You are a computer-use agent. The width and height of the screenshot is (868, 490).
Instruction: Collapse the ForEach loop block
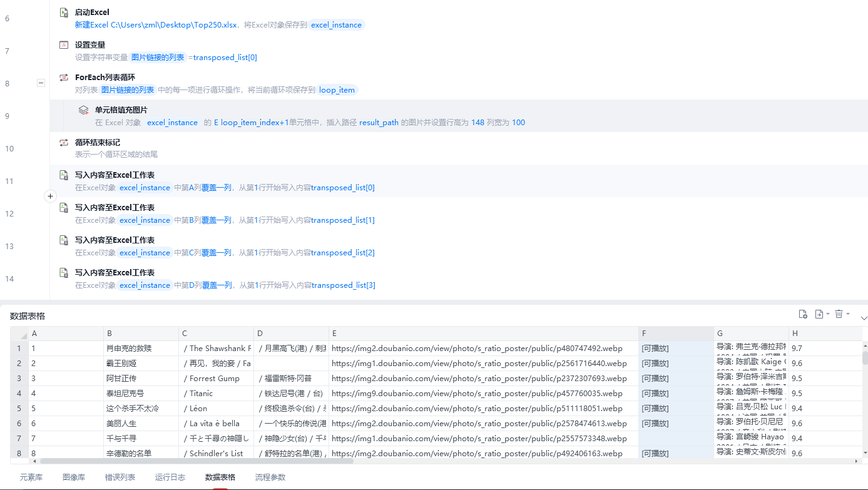[x=41, y=83]
